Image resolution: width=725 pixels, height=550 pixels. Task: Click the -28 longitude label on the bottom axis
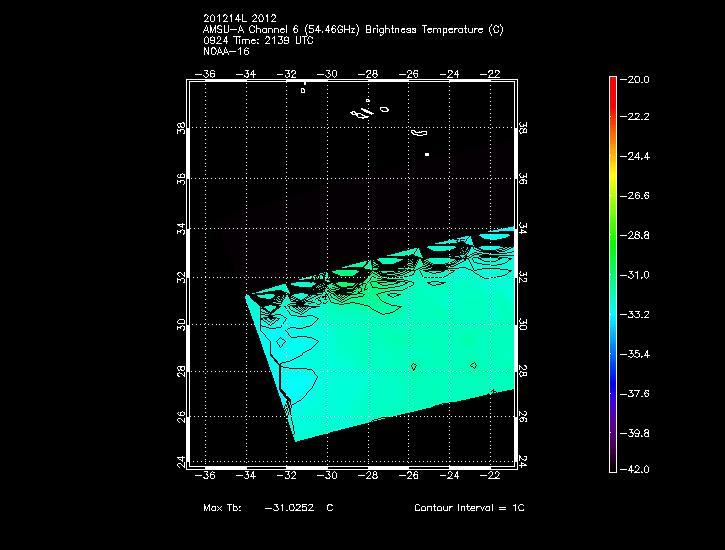coord(369,477)
